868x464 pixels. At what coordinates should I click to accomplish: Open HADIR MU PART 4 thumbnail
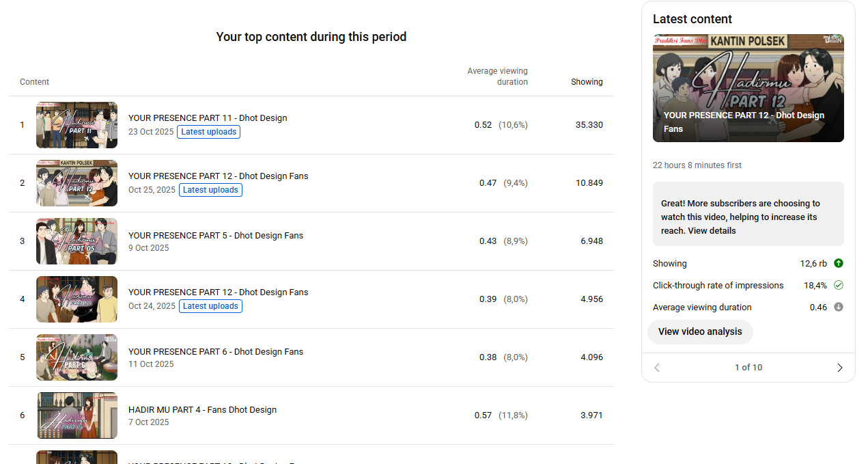(76, 415)
